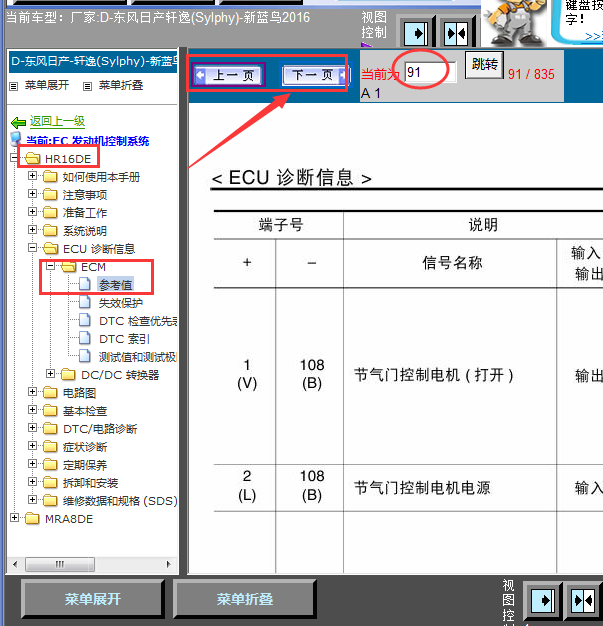Click the 返回上一级 link

click(58, 121)
